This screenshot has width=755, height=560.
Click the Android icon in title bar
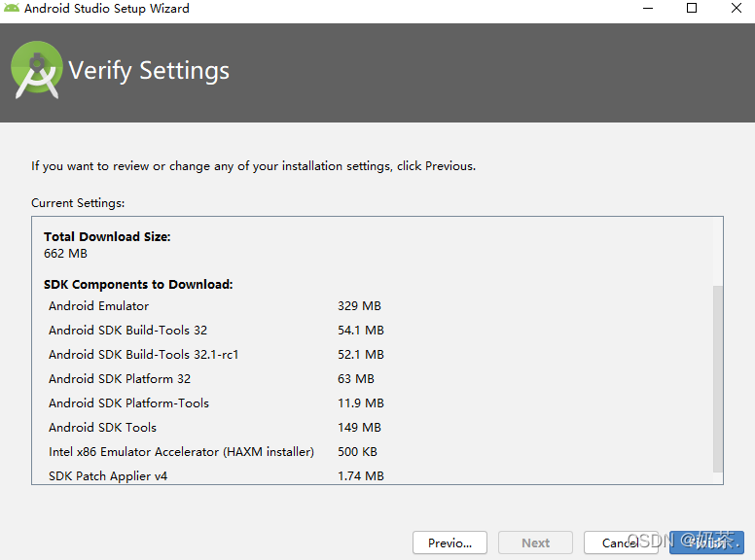pos(12,9)
